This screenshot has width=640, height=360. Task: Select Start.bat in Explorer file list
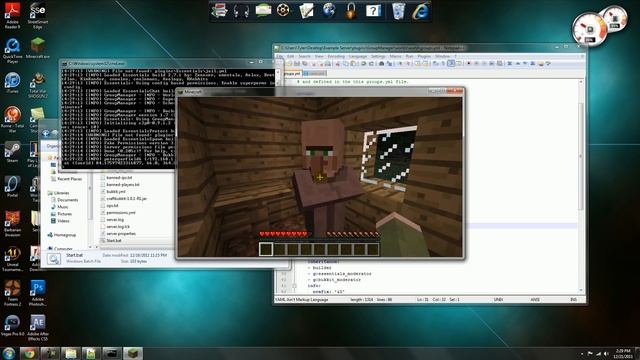(114, 240)
